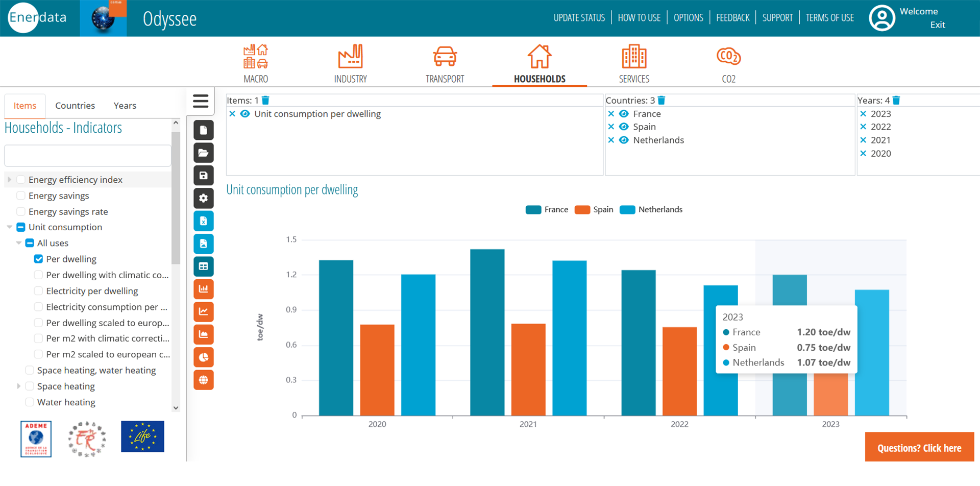Check the Energy savings checkbox
This screenshot has height=486, width=980.
click(21, 196)
